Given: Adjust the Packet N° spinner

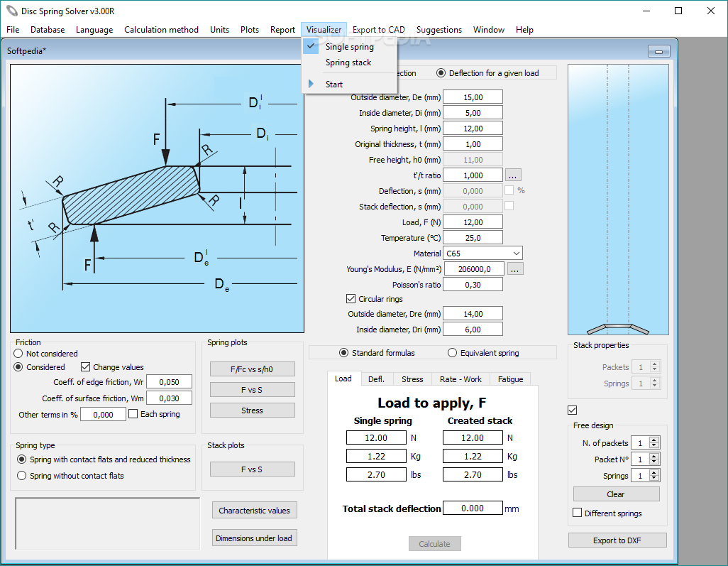Looking at the screenshot, I should tap(654, 459).
